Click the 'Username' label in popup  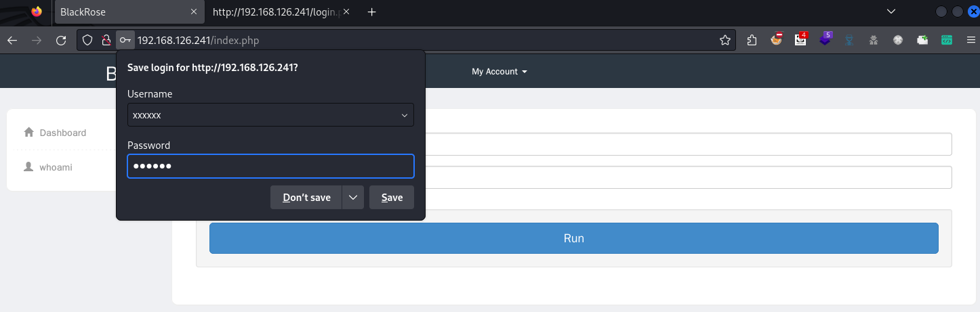click(150, 94)
